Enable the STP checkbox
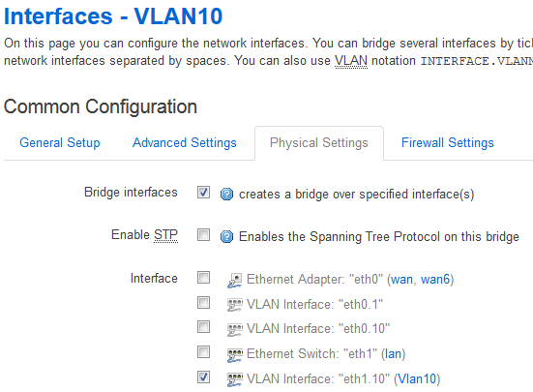This screenshot has height=392, width=533. coord(203,234)
